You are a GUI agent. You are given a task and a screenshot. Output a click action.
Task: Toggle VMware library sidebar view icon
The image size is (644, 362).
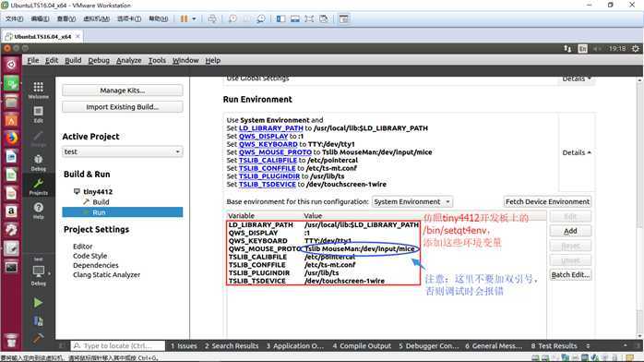click(280, 18)
